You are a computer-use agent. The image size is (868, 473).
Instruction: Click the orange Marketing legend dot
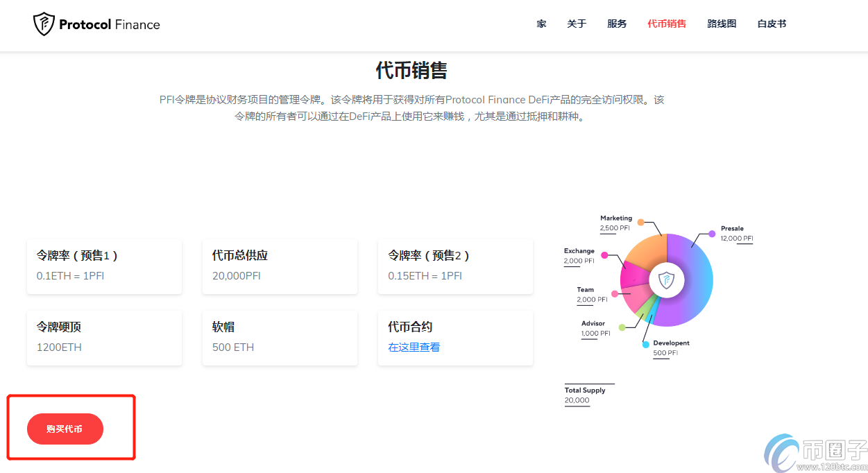(640, 223)
